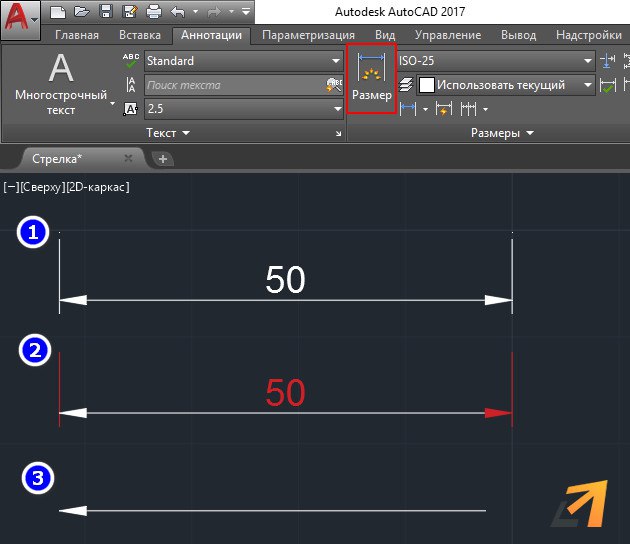This screenshot has width=630, height=544.
Task: Click the white color swatch in layer override
Action: pyautogui.click(x=427, y=85)
